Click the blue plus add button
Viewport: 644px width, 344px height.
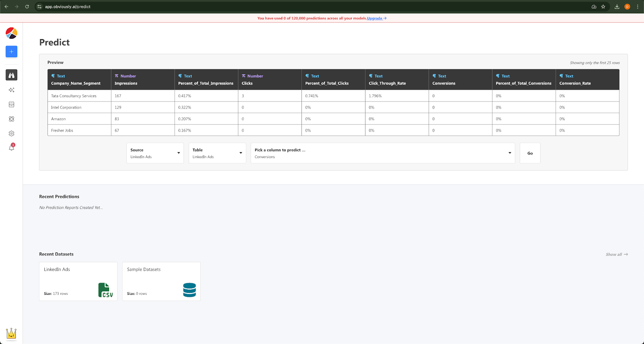pyautogui.click(x=11, y=52)
